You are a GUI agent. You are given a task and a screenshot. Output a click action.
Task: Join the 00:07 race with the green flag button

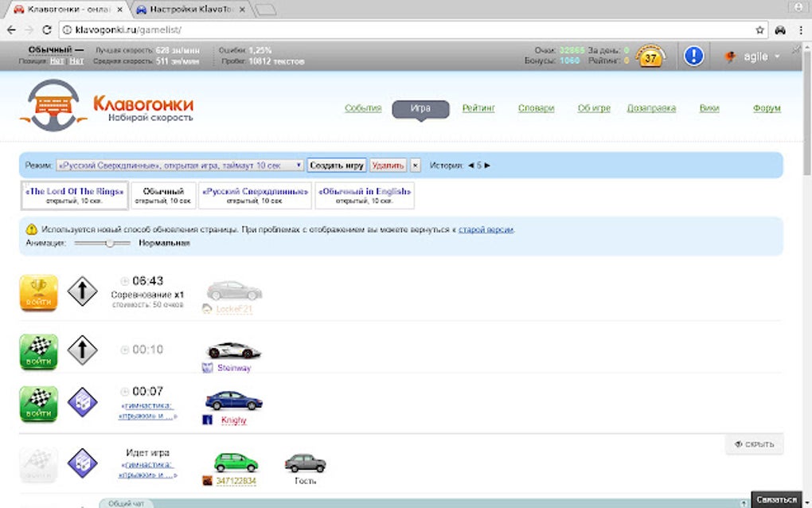click(38, 404)
